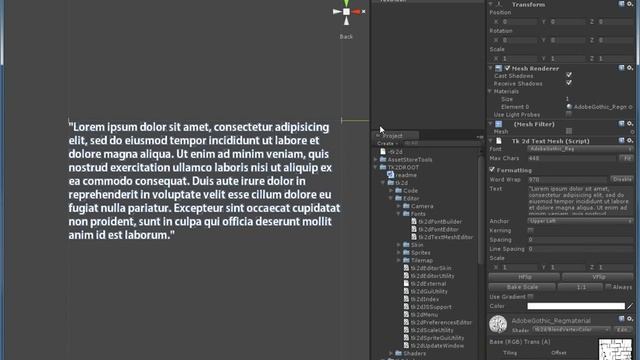Open the white Color swatch
This screenshot has height=360, width=640.
[x=576, y=306]
